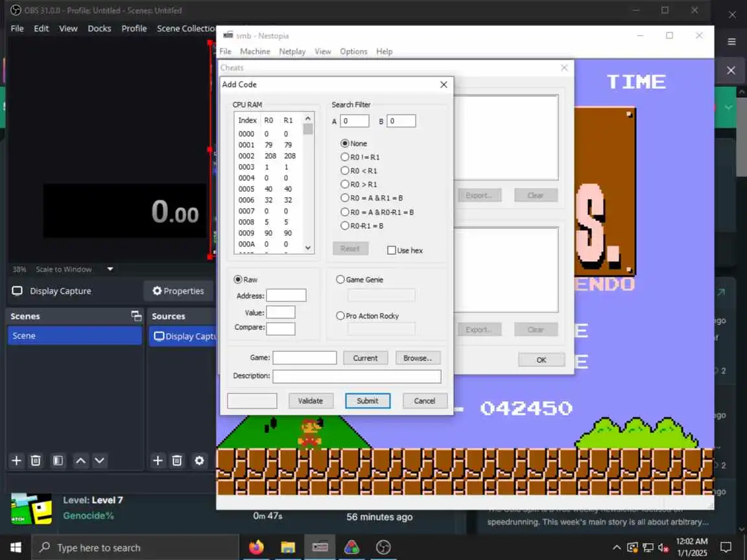
Task: Pop out the Scenes dock icon
Action: (136, 316)
